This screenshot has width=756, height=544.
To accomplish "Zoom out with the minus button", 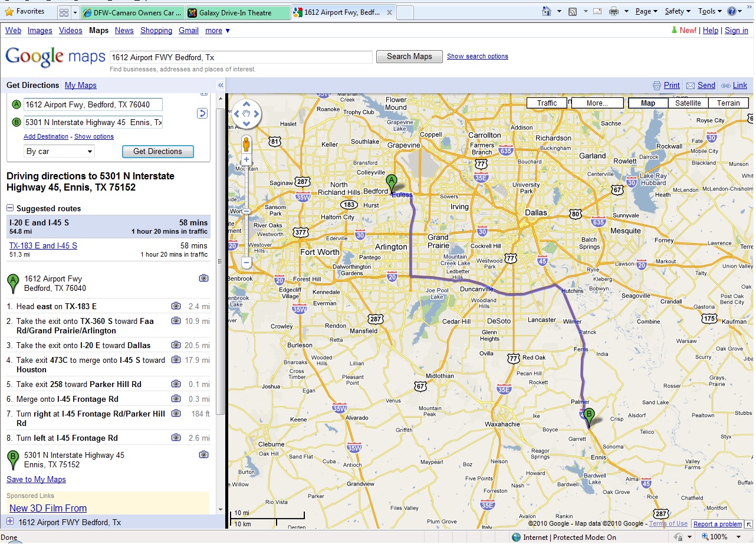I will [x=246, y=263].
